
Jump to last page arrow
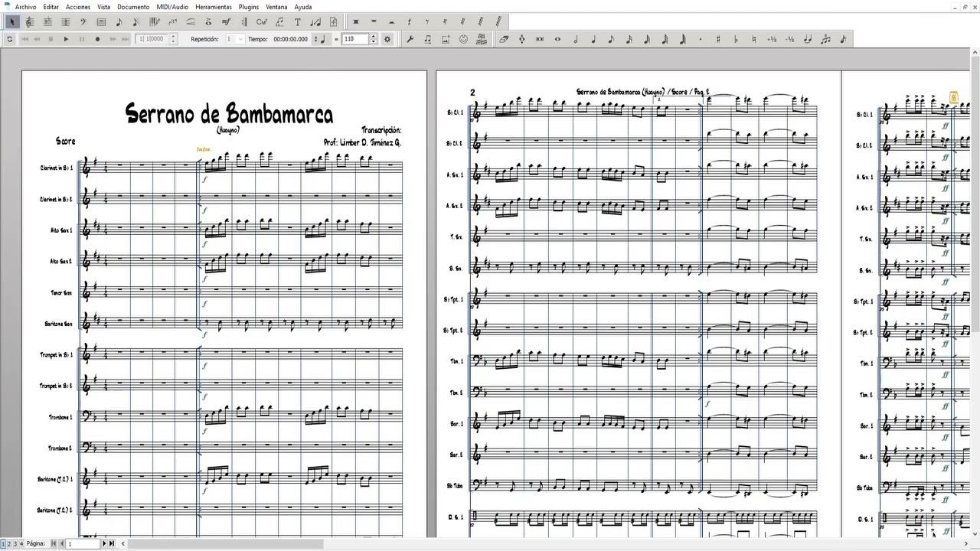point(113,543)
